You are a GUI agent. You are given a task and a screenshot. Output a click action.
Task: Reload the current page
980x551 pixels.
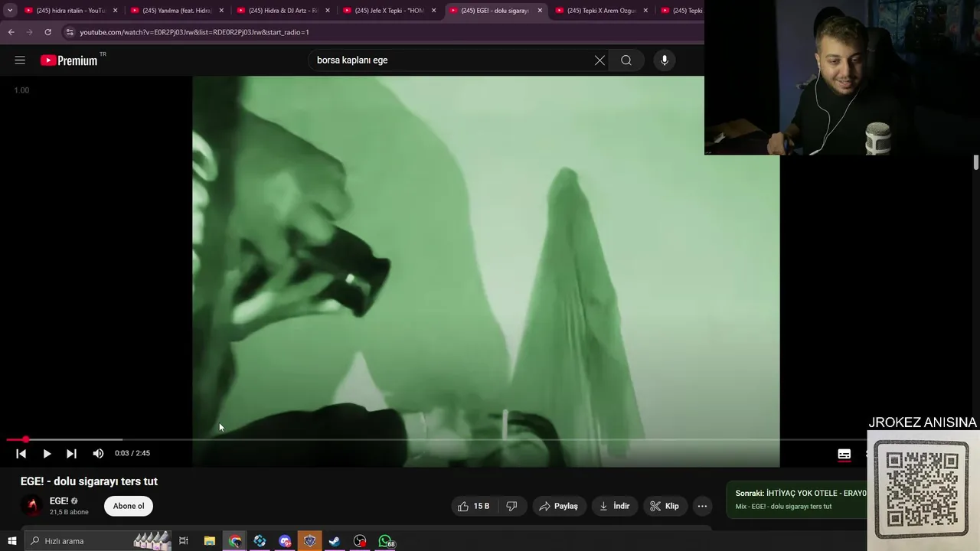[x=47, y=32]
